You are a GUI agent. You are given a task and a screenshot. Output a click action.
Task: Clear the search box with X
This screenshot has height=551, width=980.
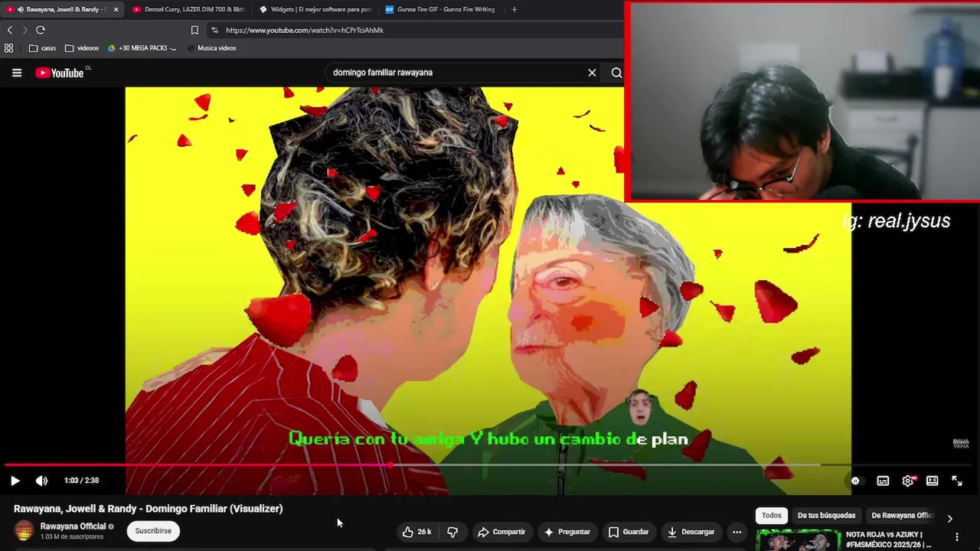pos(592,73)
